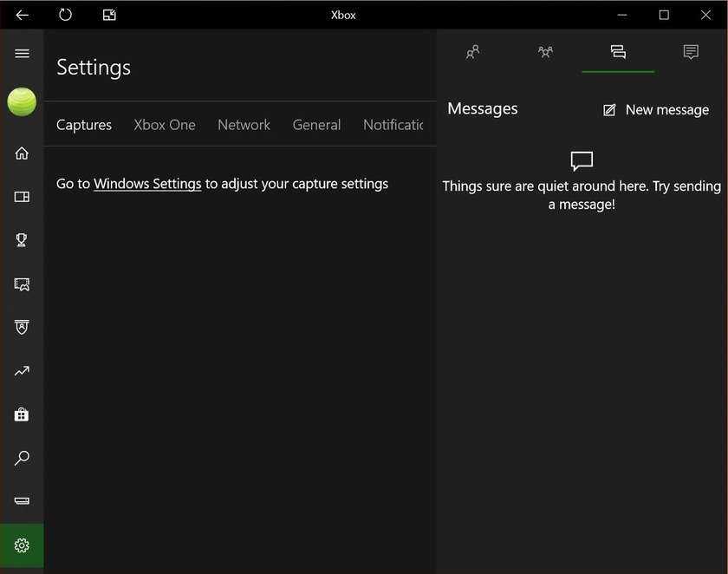Open the console Connection icon

22,501
